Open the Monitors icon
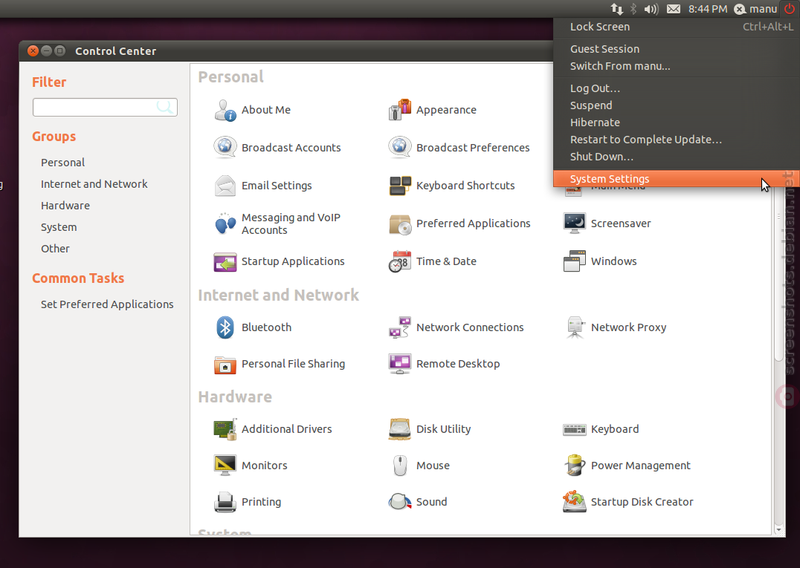Viewport: 800px width, 568px height. tap(225, 465)
